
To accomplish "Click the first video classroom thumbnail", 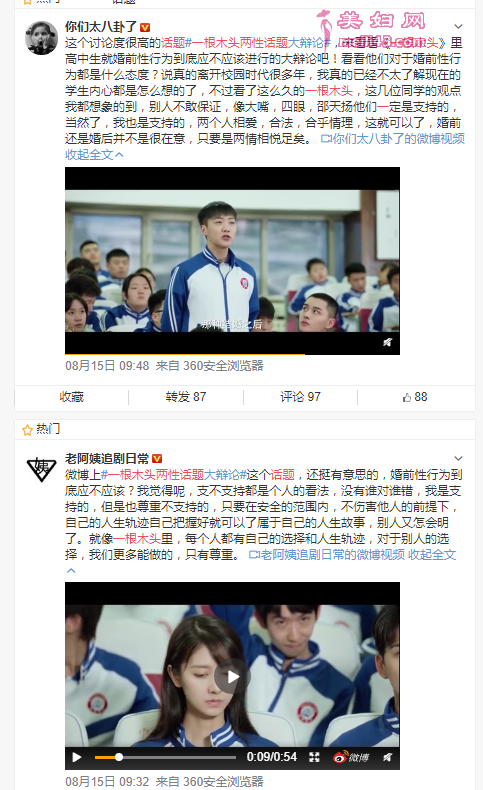I will click(x=232, y=261).
